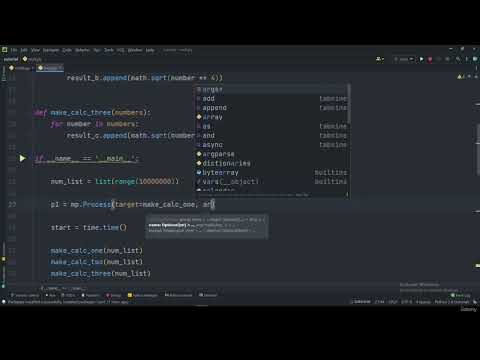Open the run configuration dropdown
This screenshot has height=360, width=480.
[404, 59]
